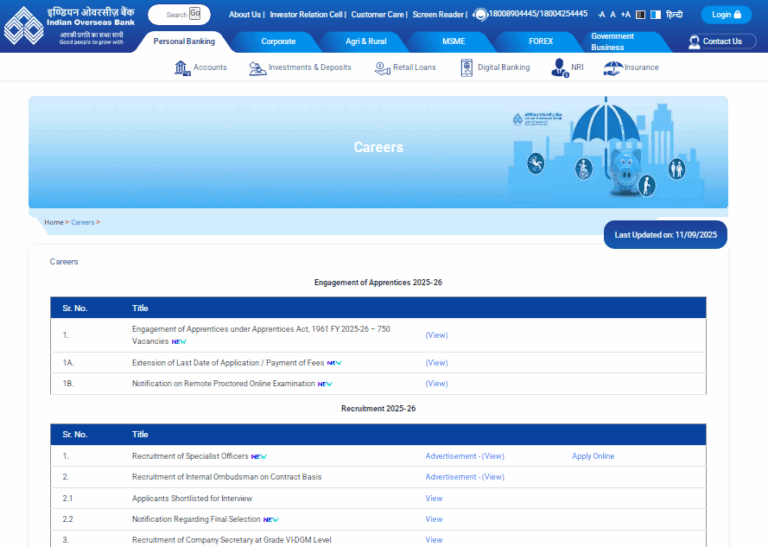The height and width of the screenshot is (547, 768).
Task: Click the Contact Us headset icon
Action: tap(695, 42)
